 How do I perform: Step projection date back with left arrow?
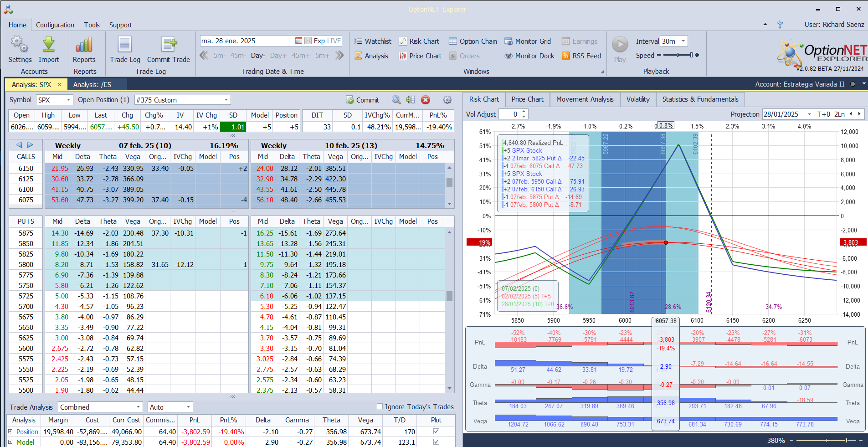(x=851, y=114)
